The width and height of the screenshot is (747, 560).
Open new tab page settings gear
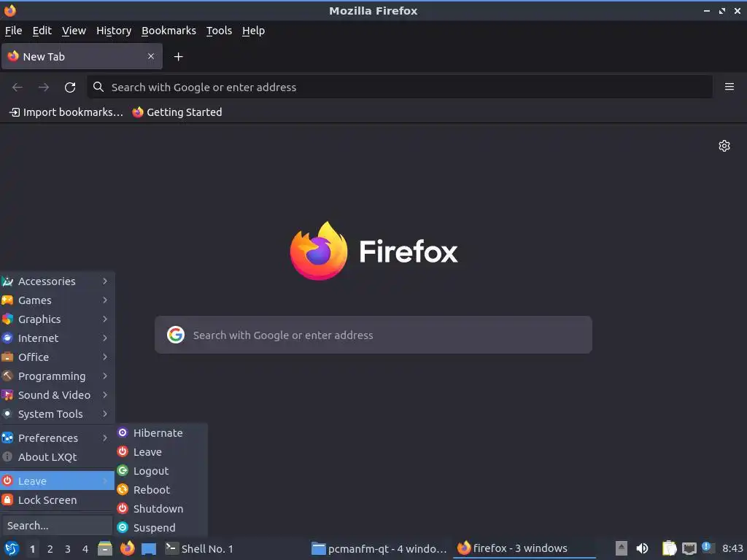724,146
